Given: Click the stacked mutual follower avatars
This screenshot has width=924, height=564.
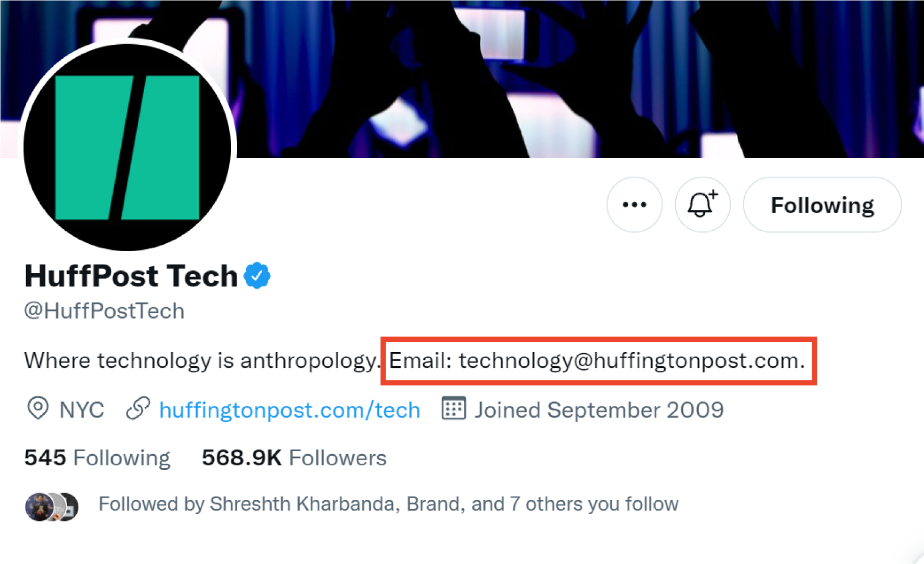Looking at the screenshot, I should click(52, 506).
